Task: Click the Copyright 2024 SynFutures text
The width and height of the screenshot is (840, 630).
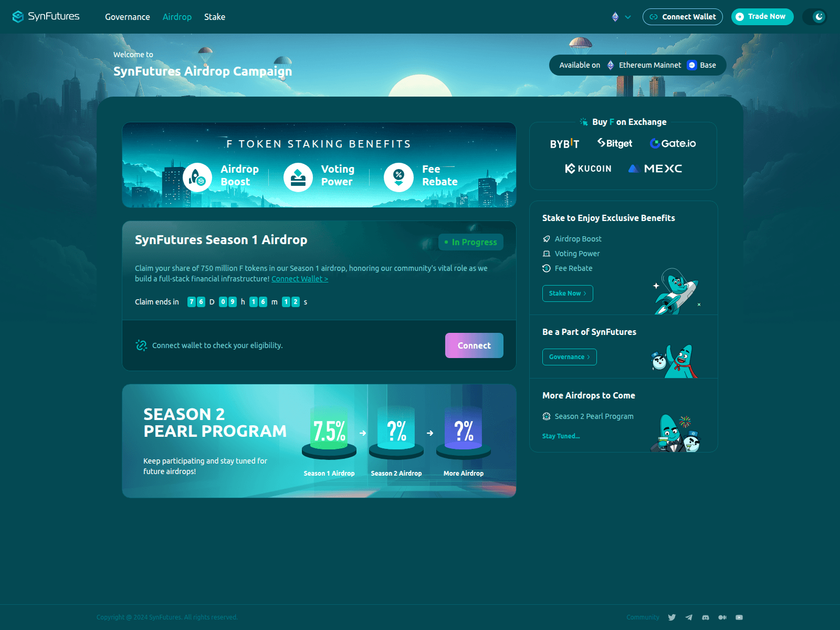Action: click(167, 617)
